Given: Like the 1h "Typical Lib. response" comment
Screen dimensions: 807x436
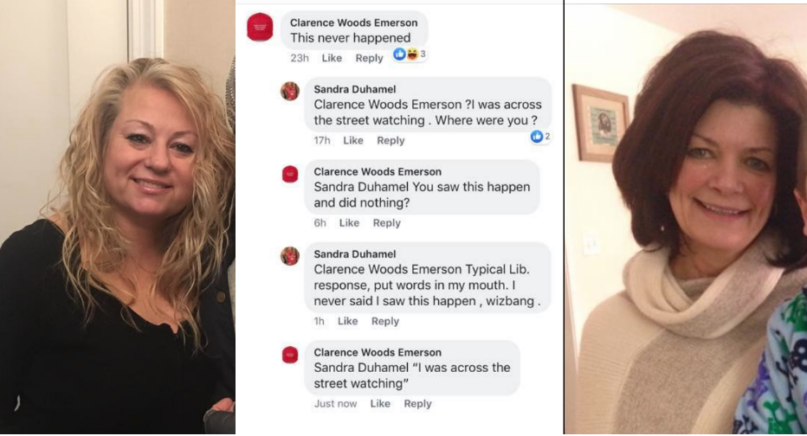Looking at the screenshot, I should point(347,321).
